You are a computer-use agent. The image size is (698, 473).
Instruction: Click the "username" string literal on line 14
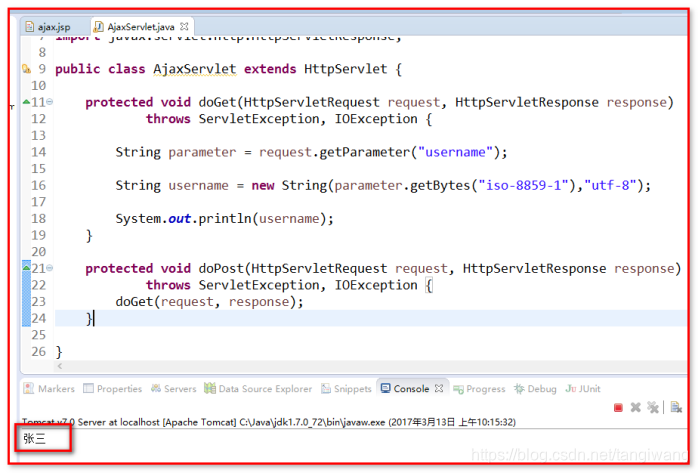pos(455,152)
